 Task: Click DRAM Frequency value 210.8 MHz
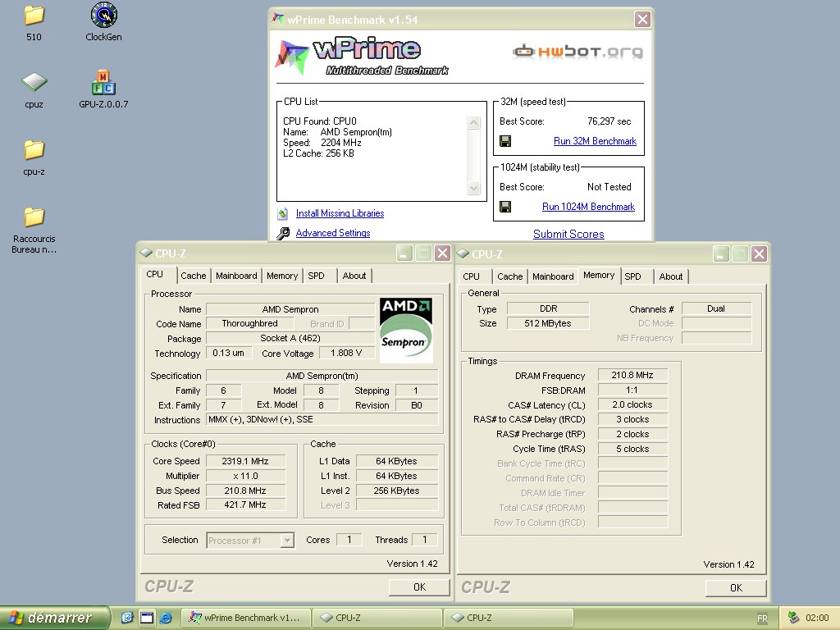coord(632,376)
